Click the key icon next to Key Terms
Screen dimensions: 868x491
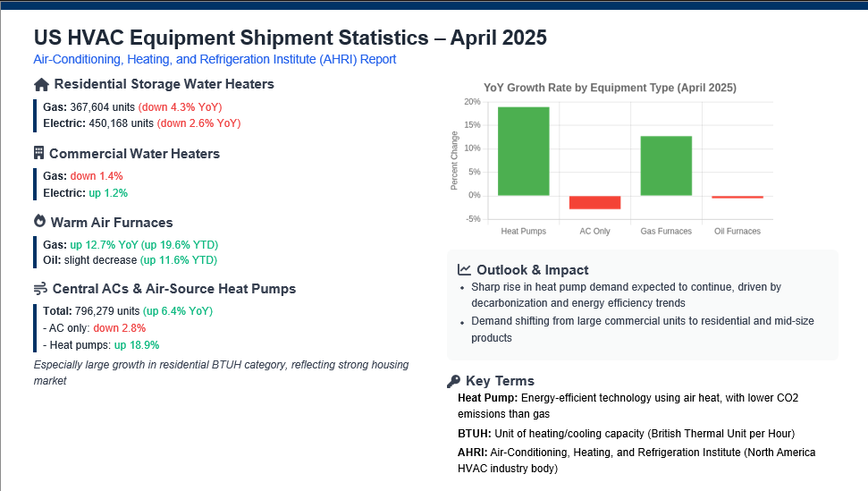click(453, 381)
